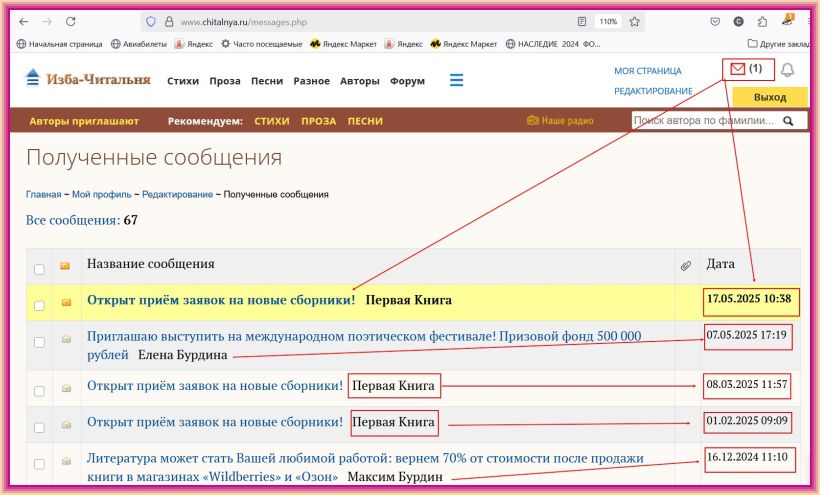This screenshot has width=820, height=495.
Task: Click the padlock site info icon
Action: click(169, 21)
